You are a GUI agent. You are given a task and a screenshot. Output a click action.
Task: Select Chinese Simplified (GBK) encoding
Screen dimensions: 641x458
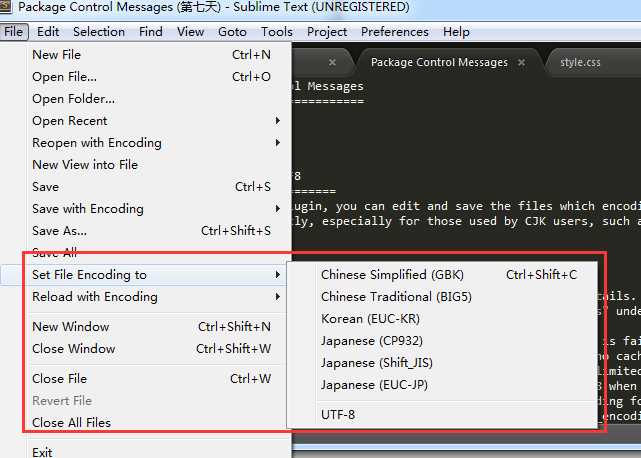coord(443,275)
